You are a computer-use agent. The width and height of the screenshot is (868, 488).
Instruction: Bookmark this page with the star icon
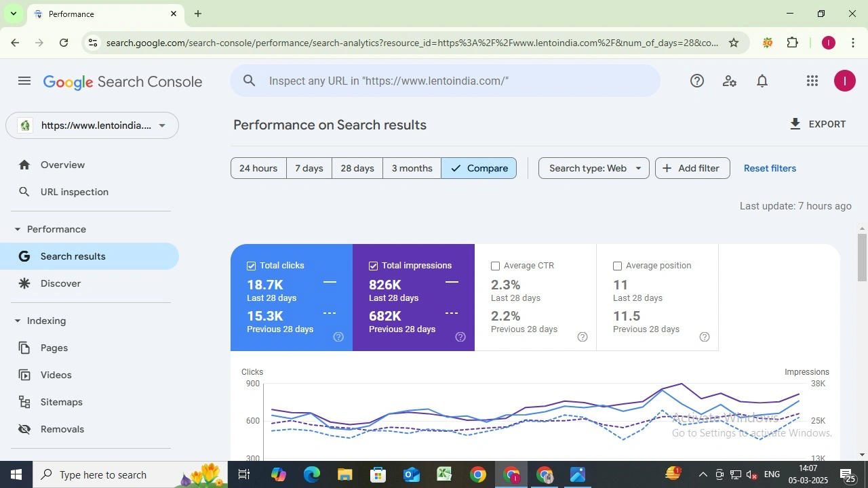click(734, 43)
